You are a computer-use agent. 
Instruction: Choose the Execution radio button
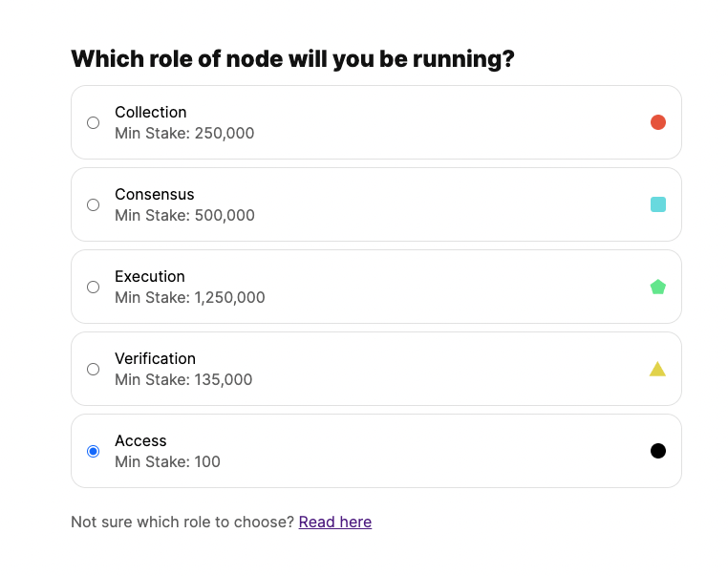(93, 287)
